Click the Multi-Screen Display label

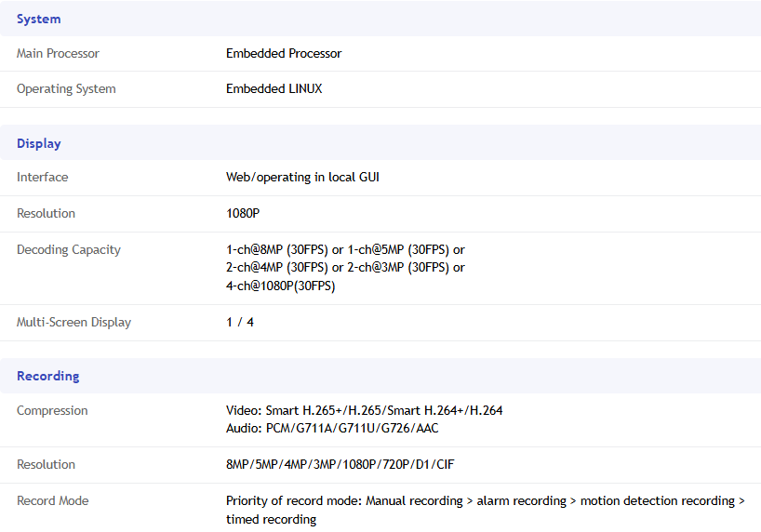[x=73, y=323]
